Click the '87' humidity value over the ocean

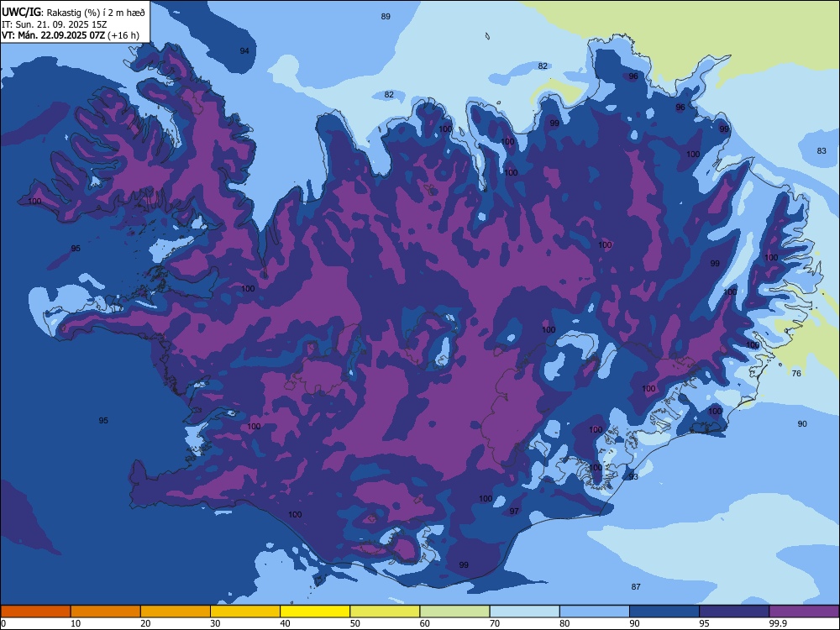point(636,586)
